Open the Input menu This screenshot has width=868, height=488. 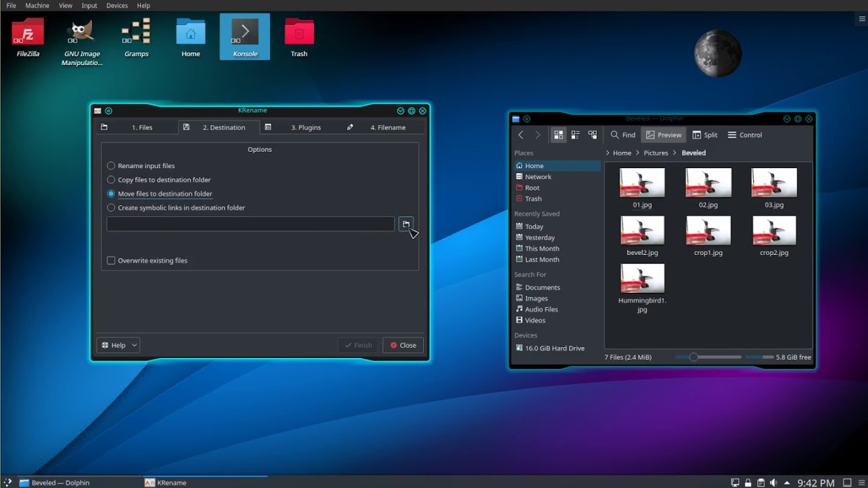click(x=90, y=5)
